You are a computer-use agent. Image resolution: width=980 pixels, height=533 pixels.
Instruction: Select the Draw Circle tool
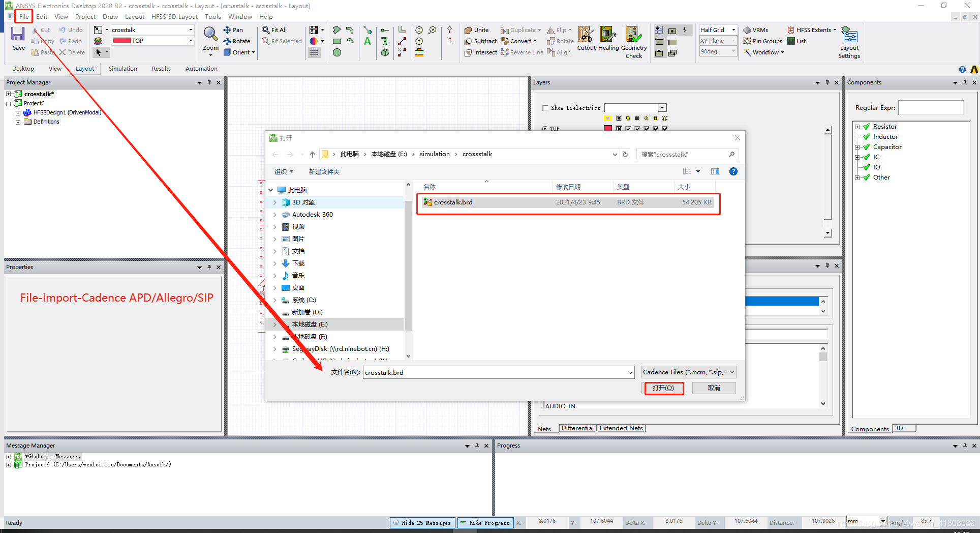[x=336, y=52]
